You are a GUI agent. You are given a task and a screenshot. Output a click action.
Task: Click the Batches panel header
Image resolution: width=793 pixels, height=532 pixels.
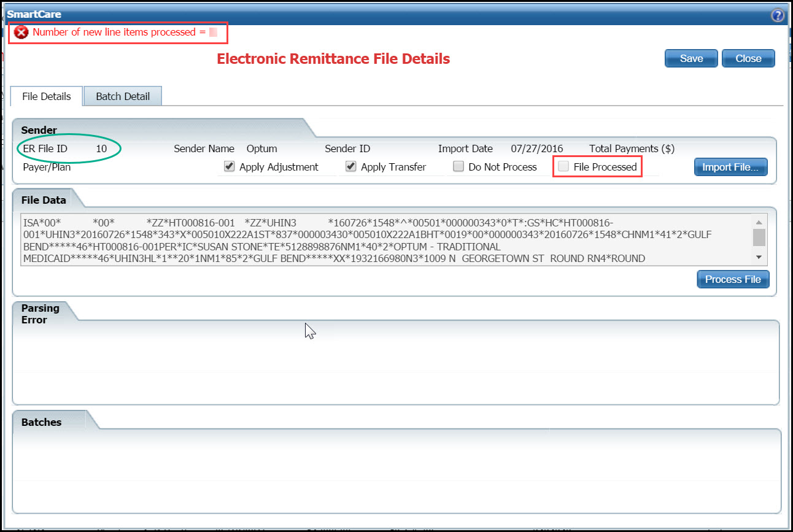coord(41,422)
